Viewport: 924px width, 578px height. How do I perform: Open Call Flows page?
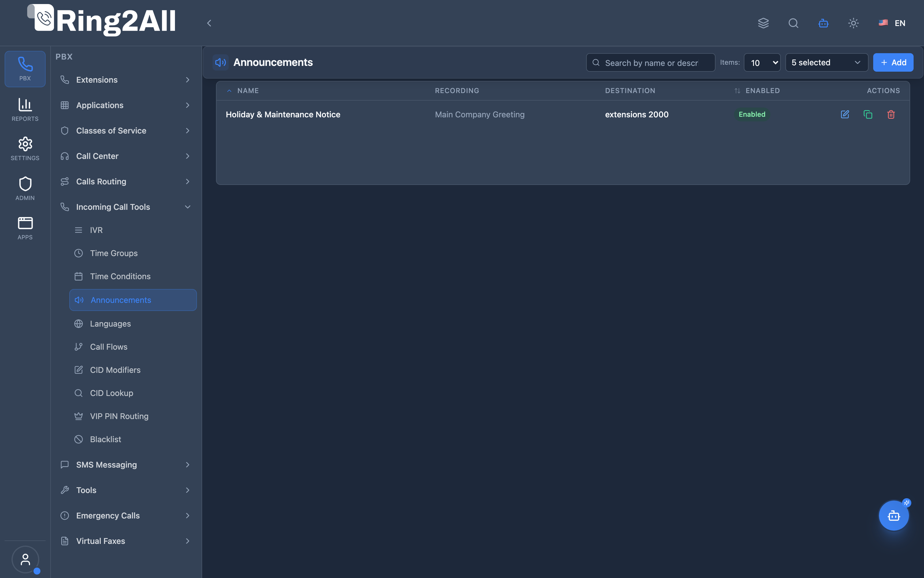[x=133, y=347]
